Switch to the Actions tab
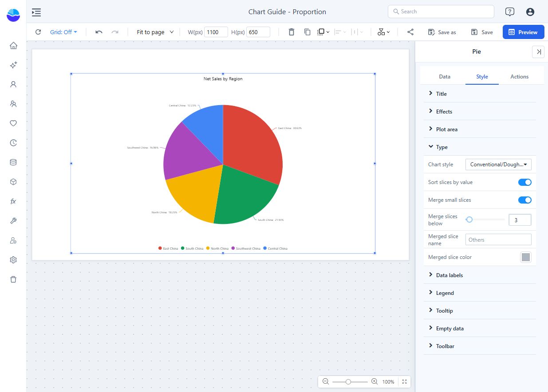 519,77
